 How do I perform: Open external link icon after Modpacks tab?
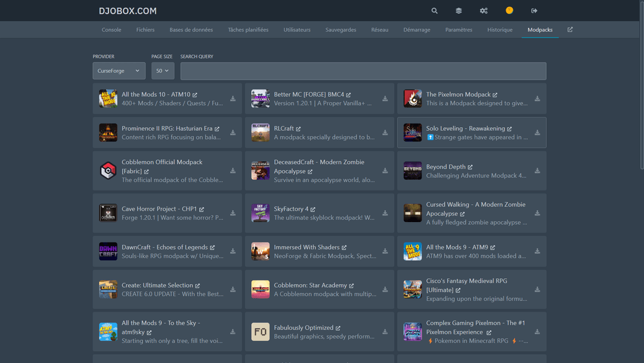(570, 30)
